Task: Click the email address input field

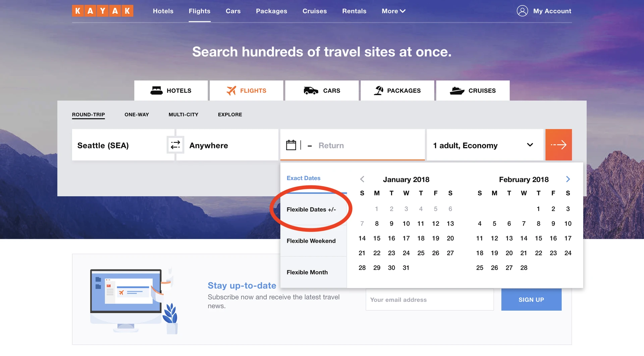Action: (429, 300)
